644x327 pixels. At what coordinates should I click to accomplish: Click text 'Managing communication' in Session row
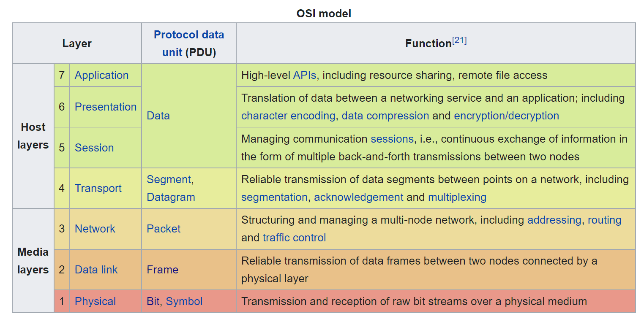click(x=304, y=139)
